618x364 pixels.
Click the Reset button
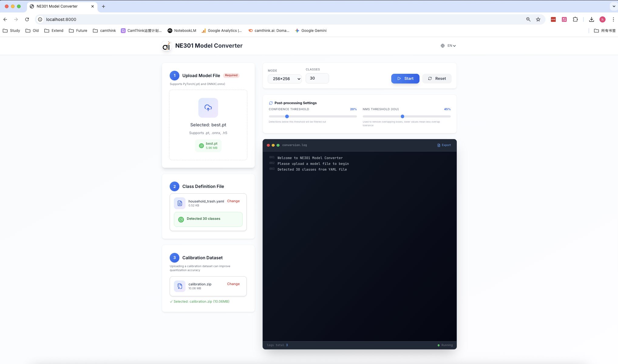[437, 79]
